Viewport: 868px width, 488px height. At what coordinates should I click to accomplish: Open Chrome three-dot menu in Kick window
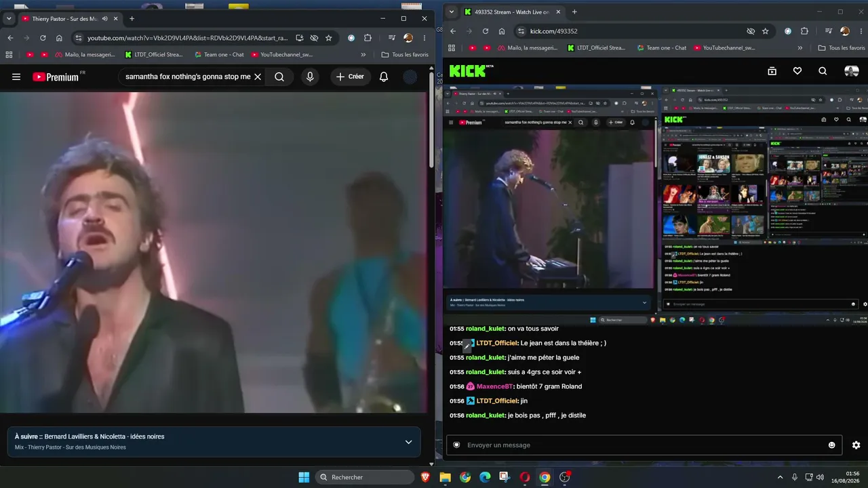(x=861, y=31)
